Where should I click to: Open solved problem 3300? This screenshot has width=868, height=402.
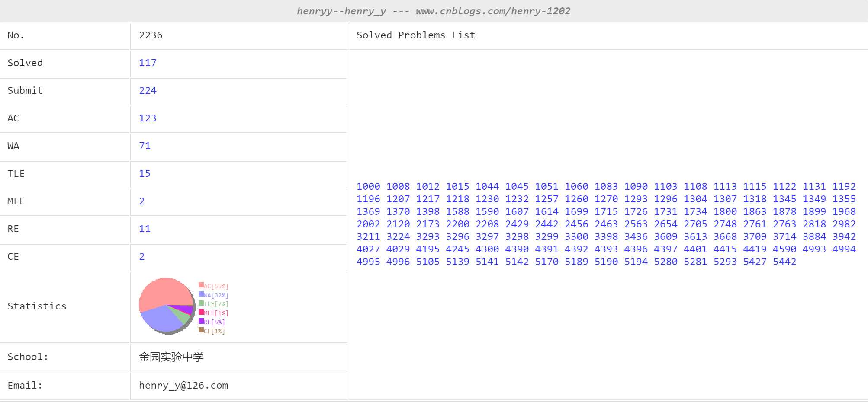[x=576, y=237]
